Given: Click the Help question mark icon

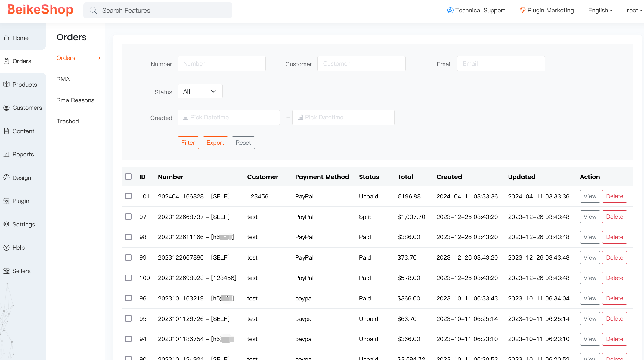Looking at the screenshot, I should [x=6, y=248].
